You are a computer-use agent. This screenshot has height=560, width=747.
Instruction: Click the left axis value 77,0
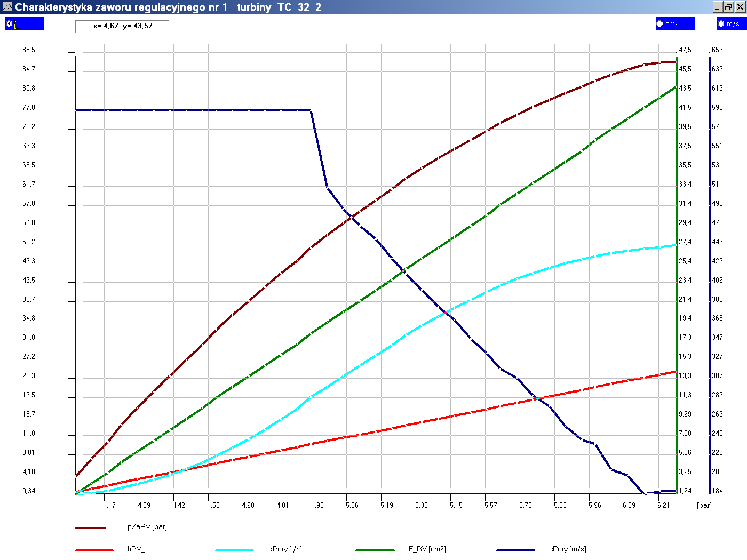point(29,108)
